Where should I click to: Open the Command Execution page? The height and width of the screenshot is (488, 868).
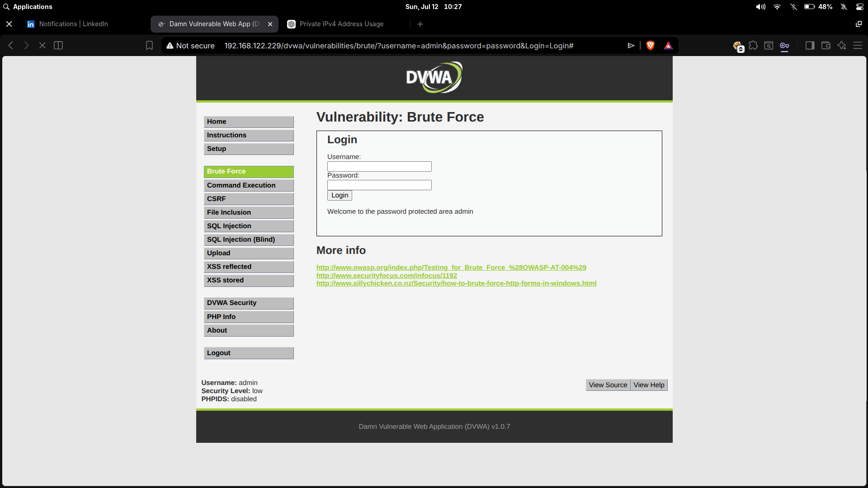point(249,186)
